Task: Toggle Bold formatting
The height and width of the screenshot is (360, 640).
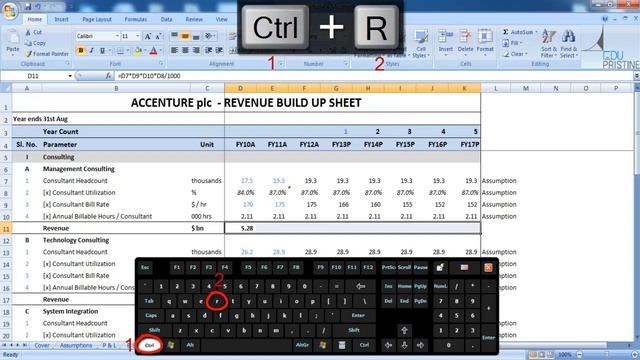Action: click(x=81, y=51)
